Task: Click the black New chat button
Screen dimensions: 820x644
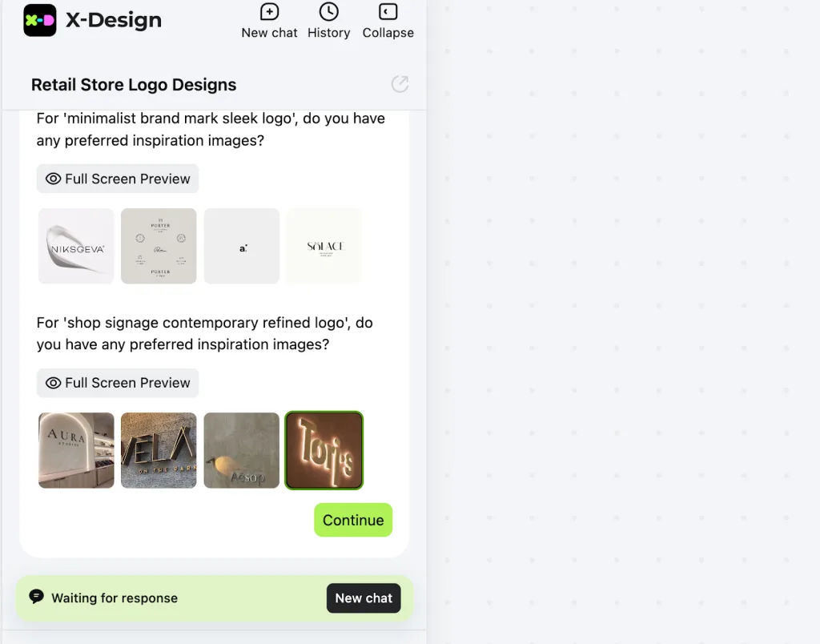Action: (x=364, y=598)
